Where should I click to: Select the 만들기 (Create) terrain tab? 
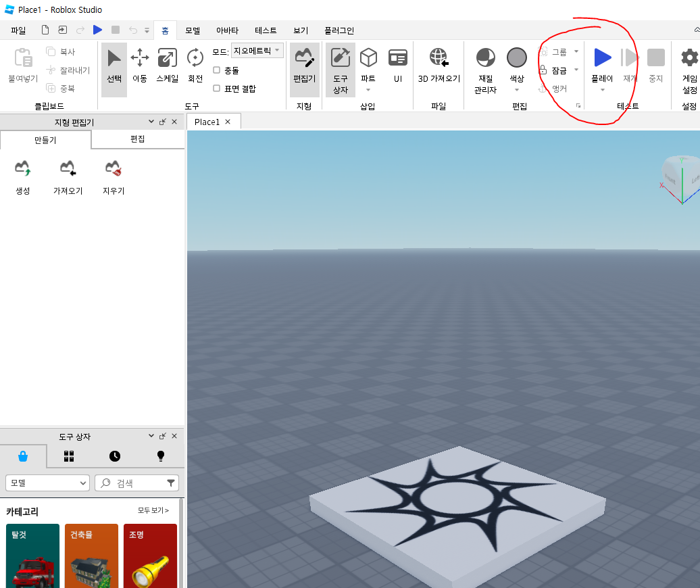(45, 140)
